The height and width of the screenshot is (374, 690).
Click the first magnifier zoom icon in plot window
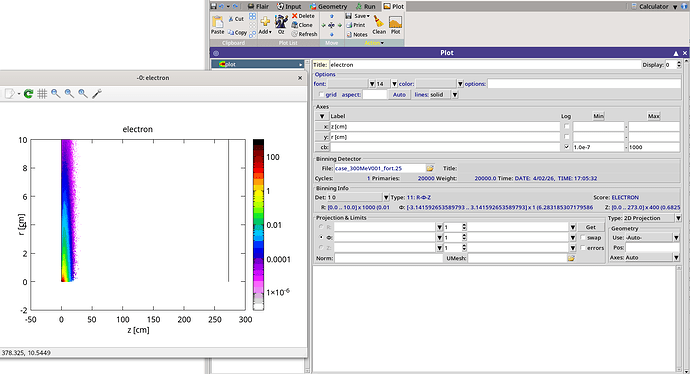tap(55, 93)
